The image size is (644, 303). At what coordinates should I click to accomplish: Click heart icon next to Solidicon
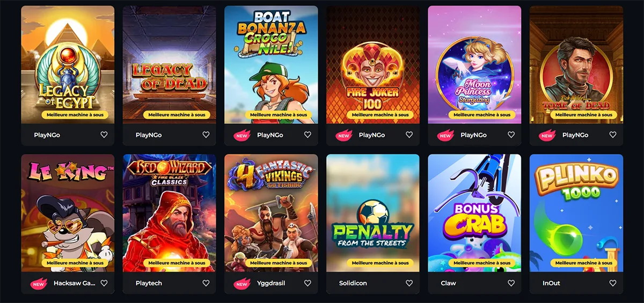[x=409, y=283]
